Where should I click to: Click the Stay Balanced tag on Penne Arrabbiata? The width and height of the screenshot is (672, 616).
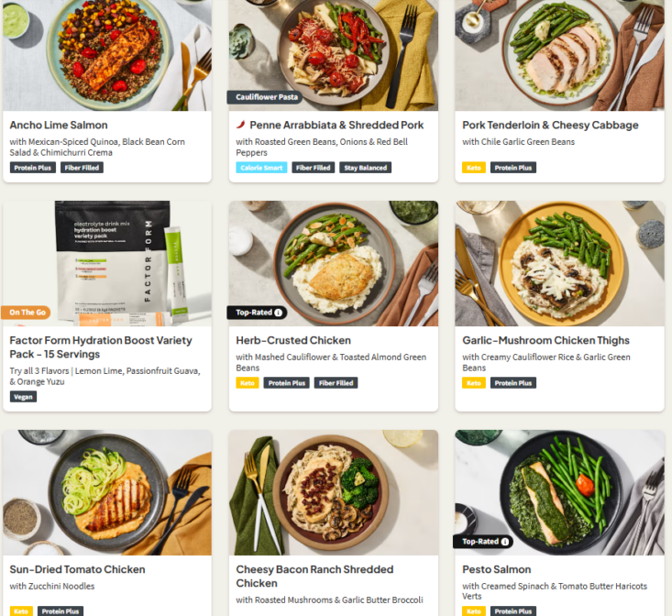[x=365, y=168]
